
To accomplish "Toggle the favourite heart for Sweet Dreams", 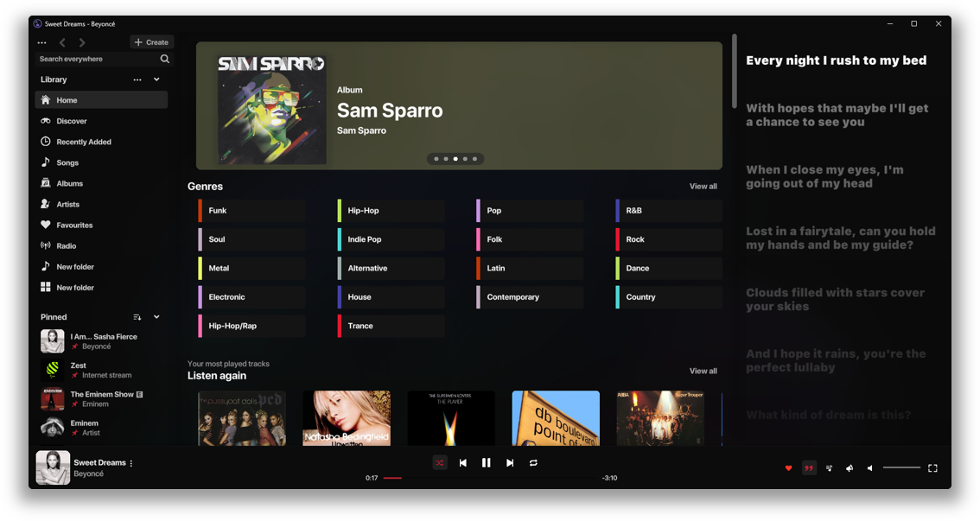I will pos(789,468).
